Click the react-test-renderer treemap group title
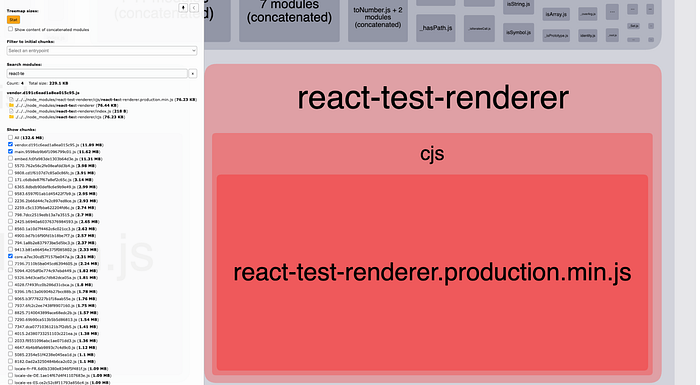Image resolution: width=700 pixels, height=385 pixels. [x=433, y=98]
